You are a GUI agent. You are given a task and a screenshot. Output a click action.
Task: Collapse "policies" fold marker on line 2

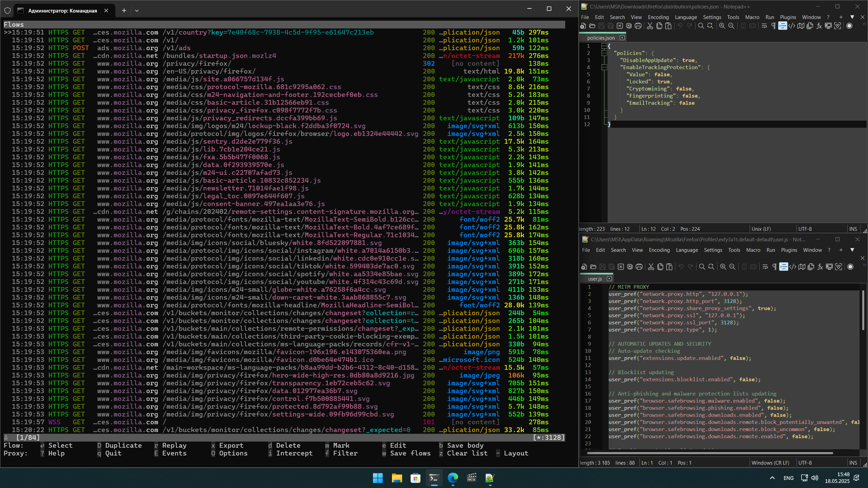coord(604,53)
